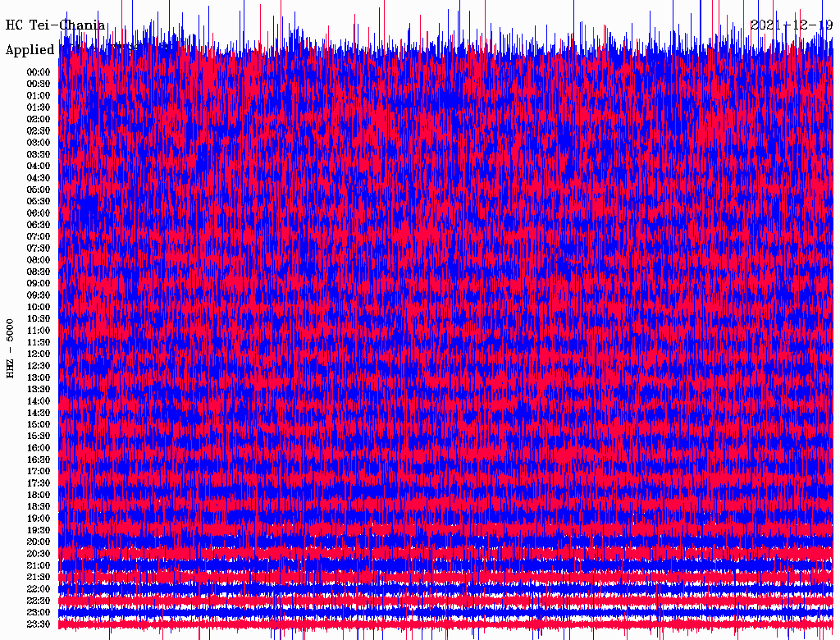840x640 pixels.
Task: Select the 17:30 time row label
Action: tap(39, 483)
